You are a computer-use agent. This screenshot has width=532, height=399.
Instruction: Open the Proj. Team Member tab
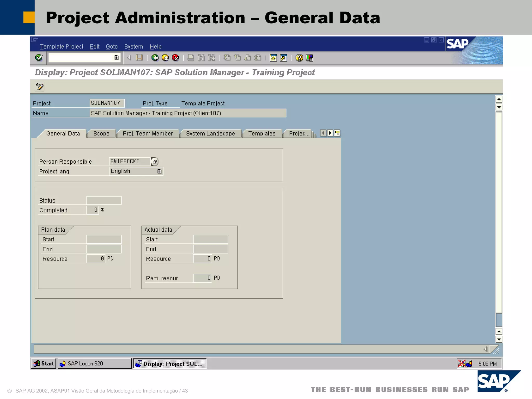tap(148, 134)
